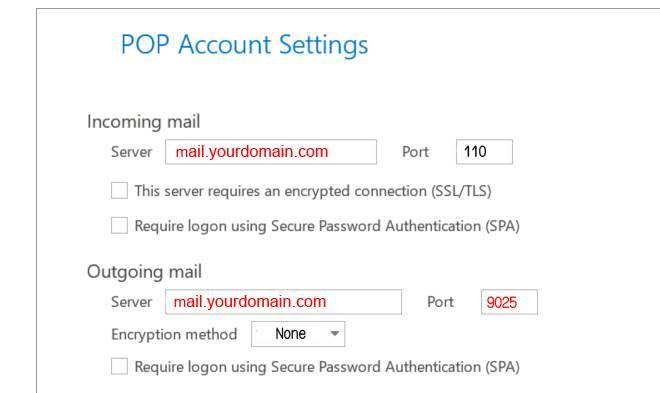Open the Encryption method dropdown showing None
Viewport: 660px width, 393px height.
coord(298,334)
